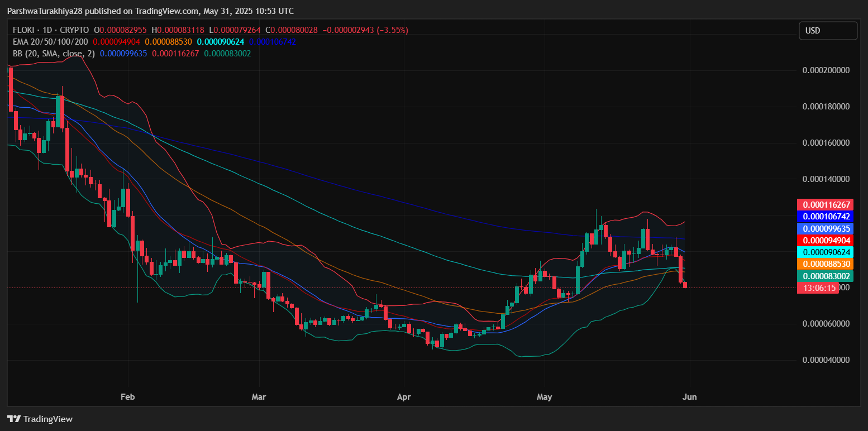Click the dark blue 0.000106742 tag on the price scale
The image size is (868, 431).
click(x=826, y=217)
